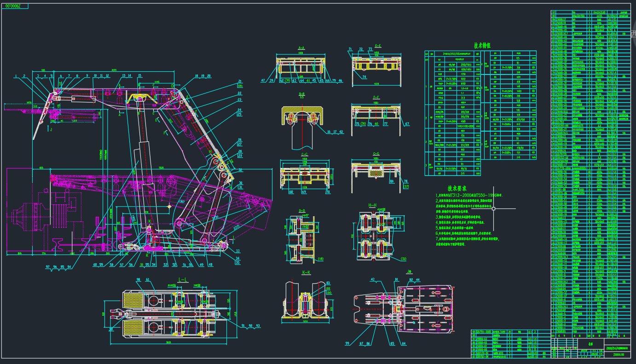
Task: Click the 1640 dimension in K-K view
Action: point(305,322)
